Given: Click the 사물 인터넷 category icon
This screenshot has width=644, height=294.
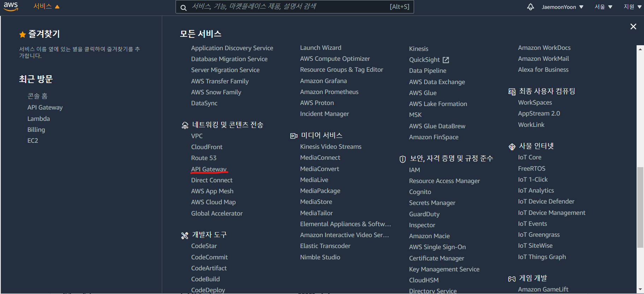Looking at the screenshot, I should tap(512, 147).
